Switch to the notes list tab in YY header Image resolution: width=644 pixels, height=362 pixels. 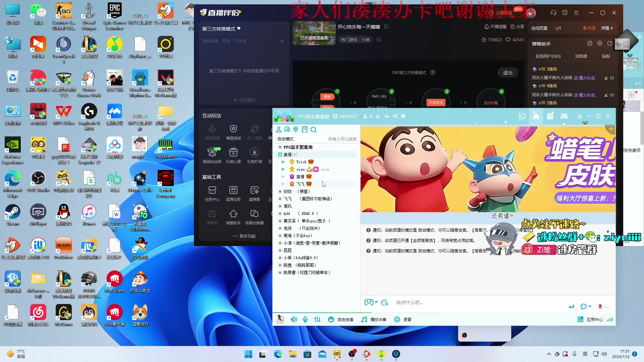point(550,116)
